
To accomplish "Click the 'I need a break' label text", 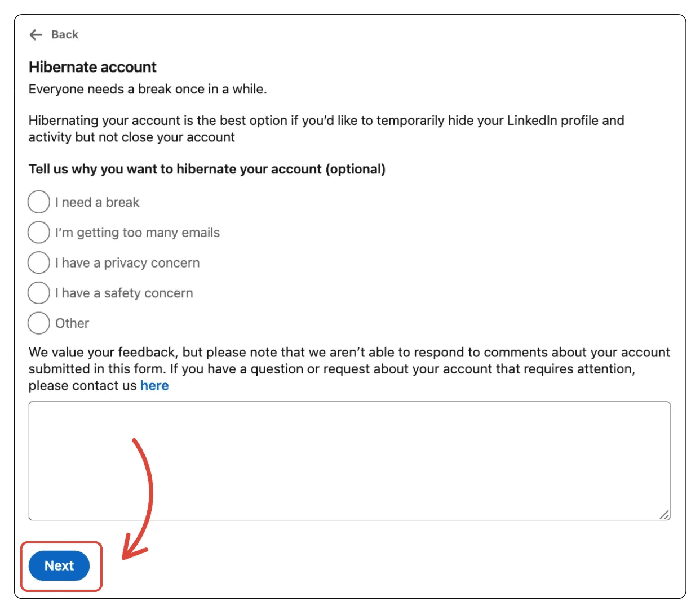I will [x=97, y=202].
